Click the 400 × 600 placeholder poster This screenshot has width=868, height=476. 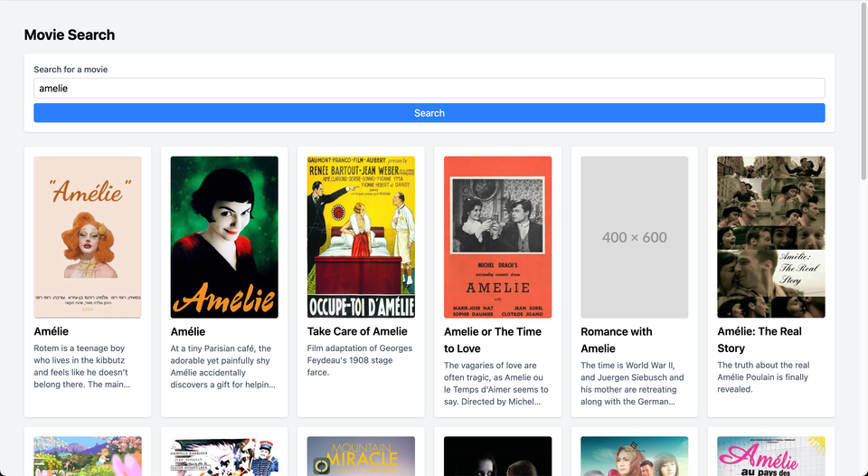pos(635,237)
